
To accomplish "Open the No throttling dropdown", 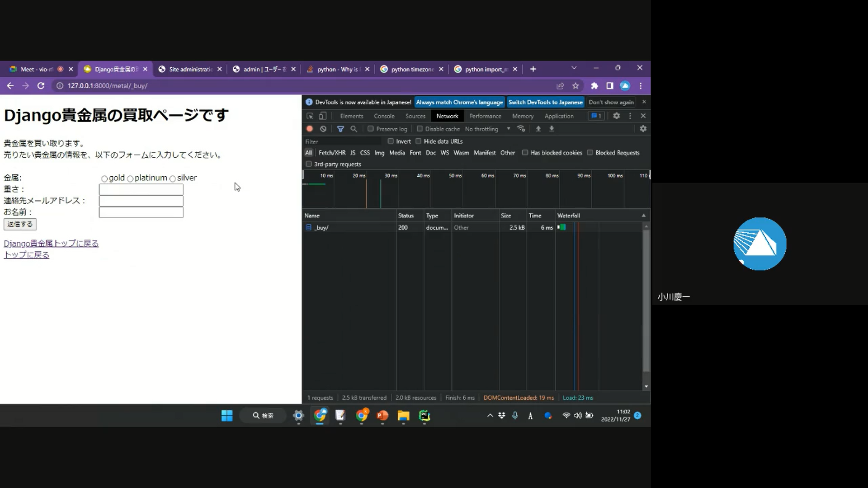I will 487,129.
